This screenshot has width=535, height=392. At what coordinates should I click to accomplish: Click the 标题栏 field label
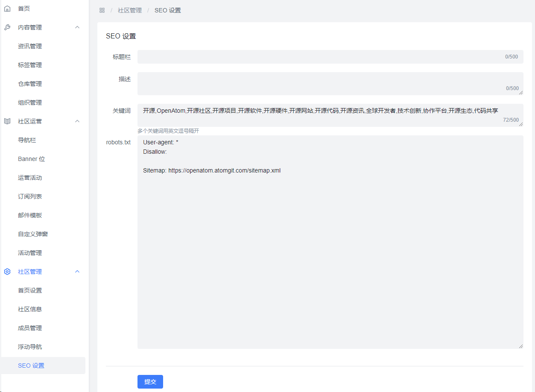click(122, 57)
